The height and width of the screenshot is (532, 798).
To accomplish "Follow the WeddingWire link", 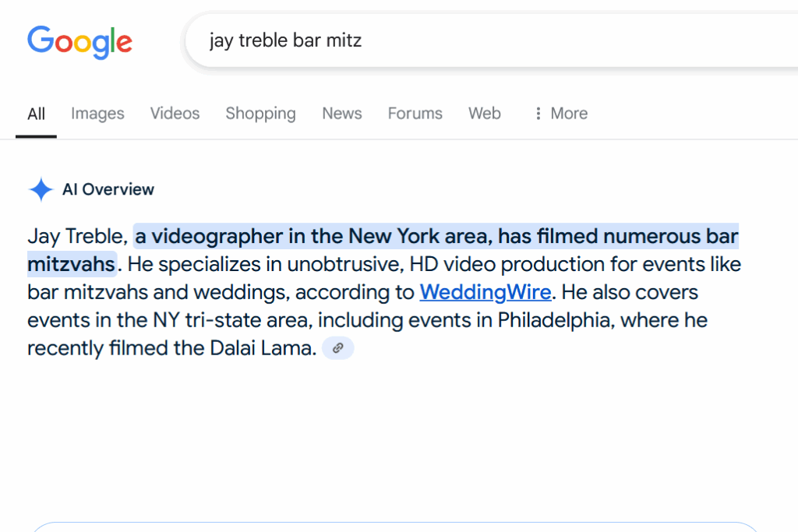I will [x=485, y=293].
